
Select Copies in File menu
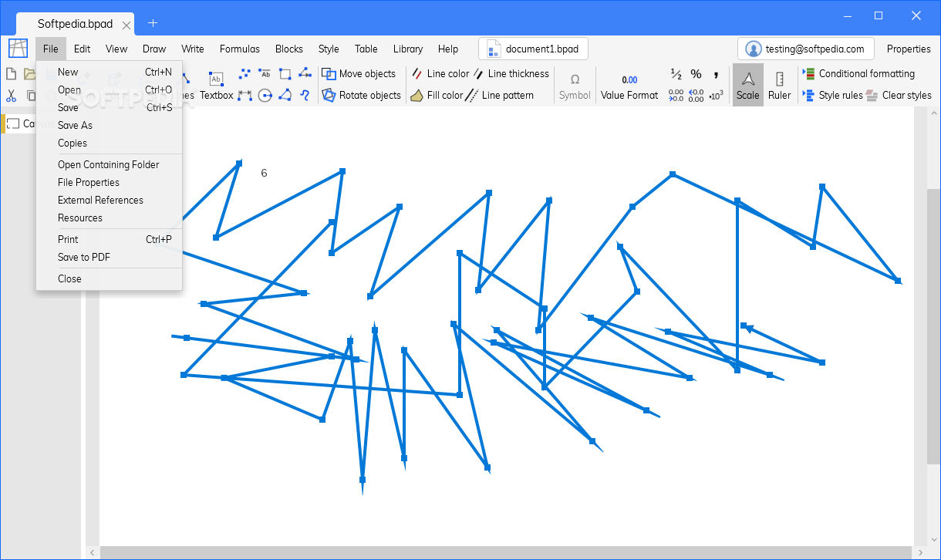pos(109,143)
